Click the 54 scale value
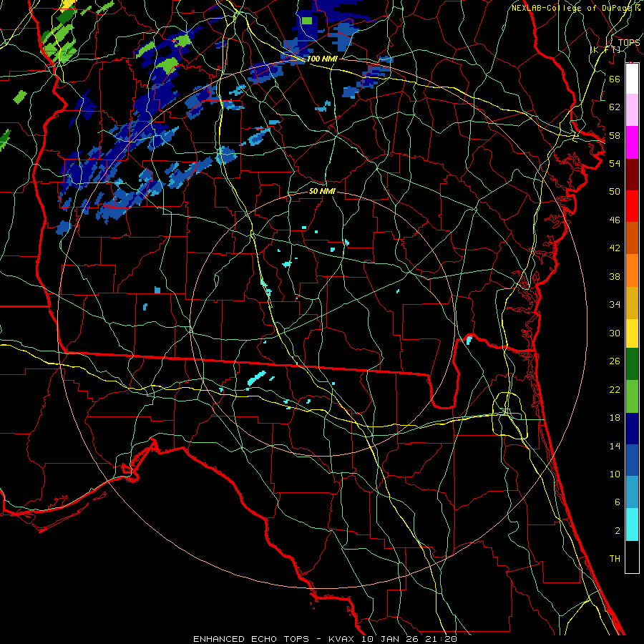The height and width of the screenshot is (644, 644). coord(615,163)
